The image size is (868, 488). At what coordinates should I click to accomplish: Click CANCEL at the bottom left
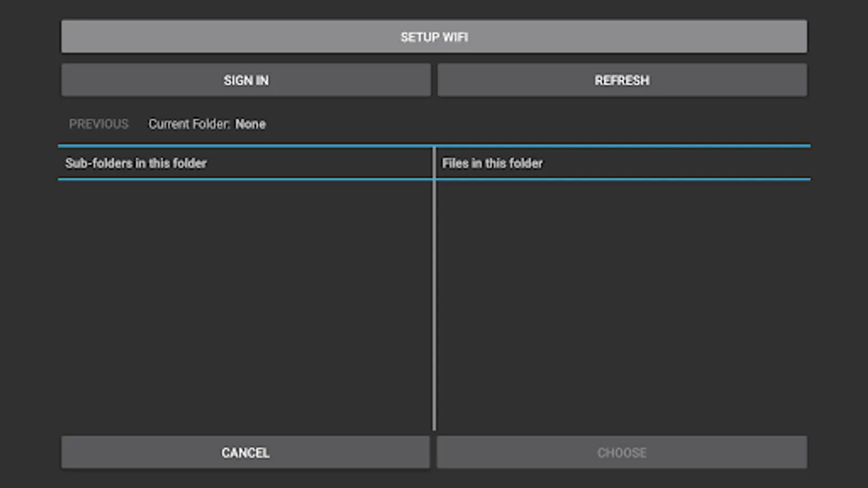[245, 452]
